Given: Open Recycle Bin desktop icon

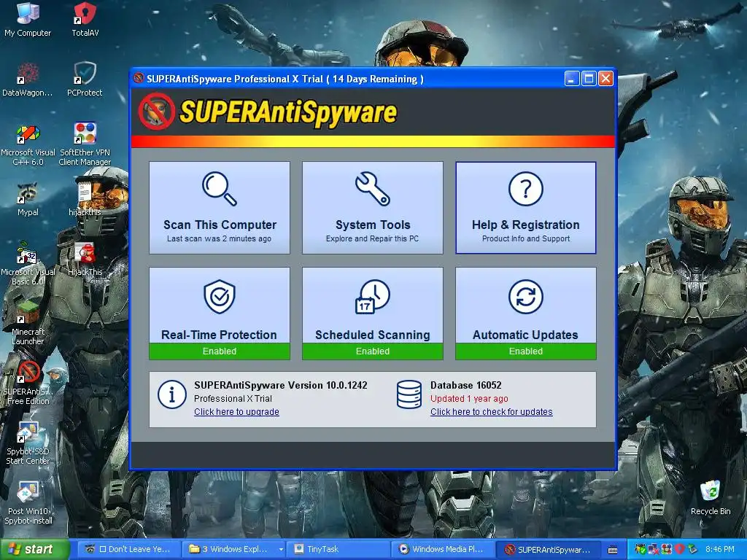Looking at the screenshot, I should (x=711, y=498).
